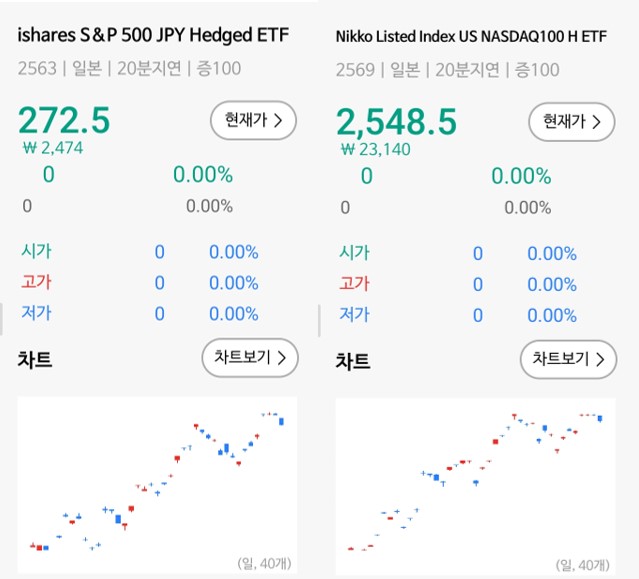Click the 고가 label in the Nikko panel

[355, 284]
